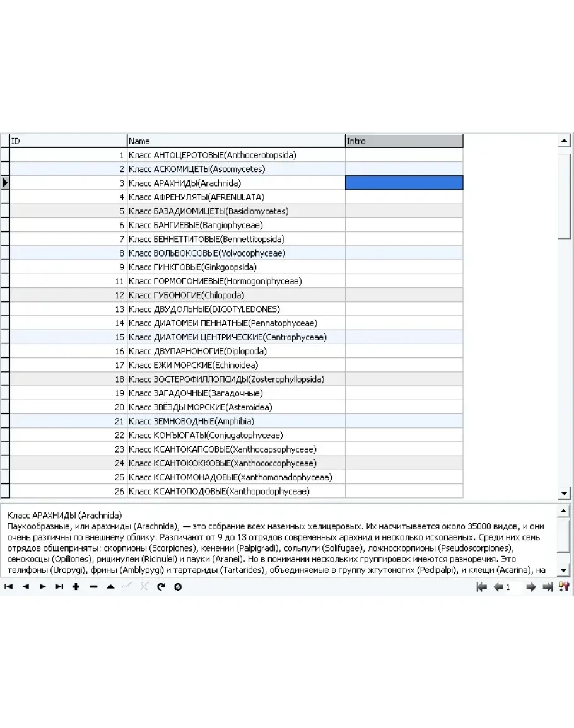This screenshot has width=574, height=728.
Task: Click the cancel updates circle-slash icon
Action: pyautogui.click(x=178, y=587)
